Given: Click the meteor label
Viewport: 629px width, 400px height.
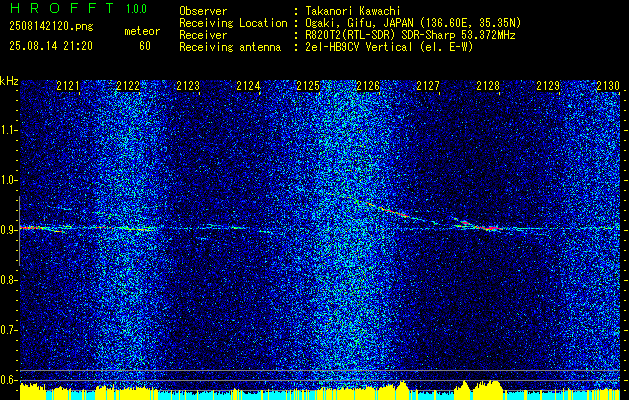Looking at the screenshot, I should click(x=142, y=31).
